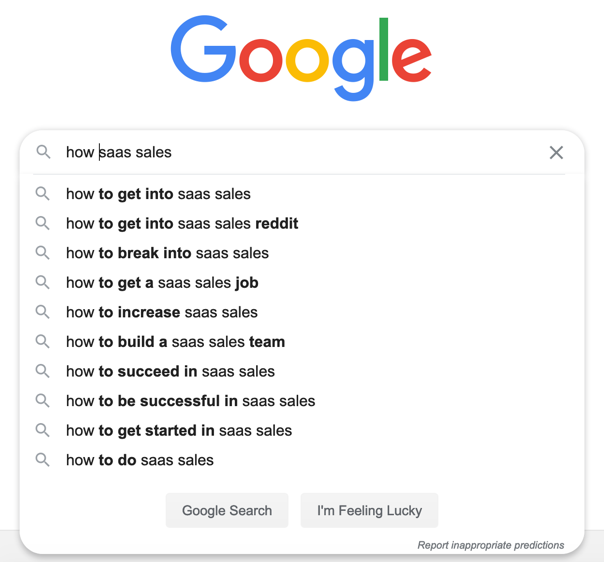
Task: Clear the search box with the X icon
Action: pyautogui.click(x=556, y=153)
